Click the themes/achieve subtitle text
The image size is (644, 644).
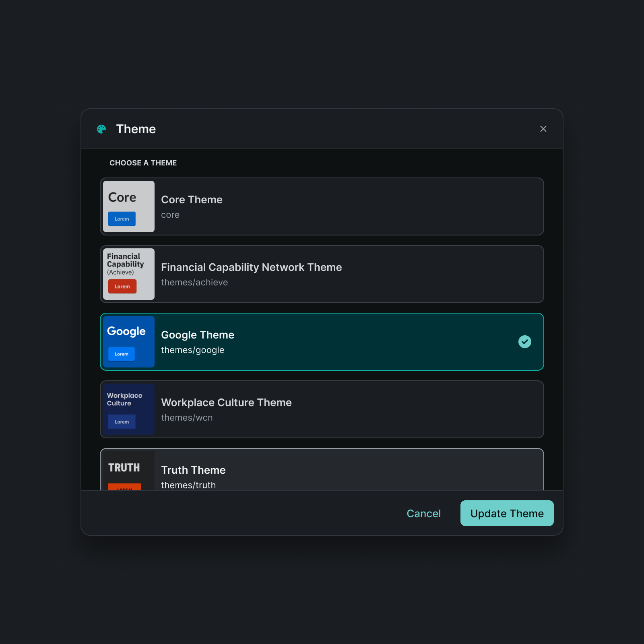[194, 282]
